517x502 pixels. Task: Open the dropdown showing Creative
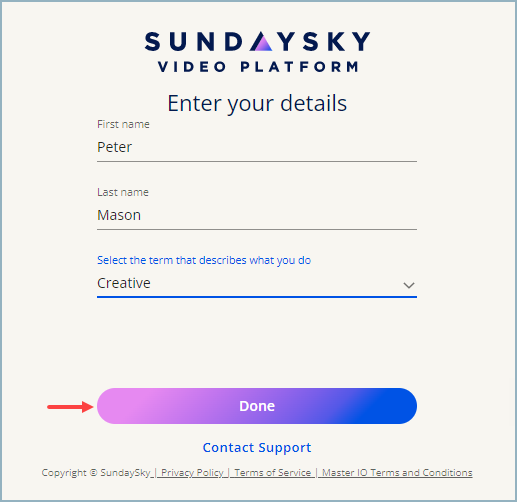(257, 283)
